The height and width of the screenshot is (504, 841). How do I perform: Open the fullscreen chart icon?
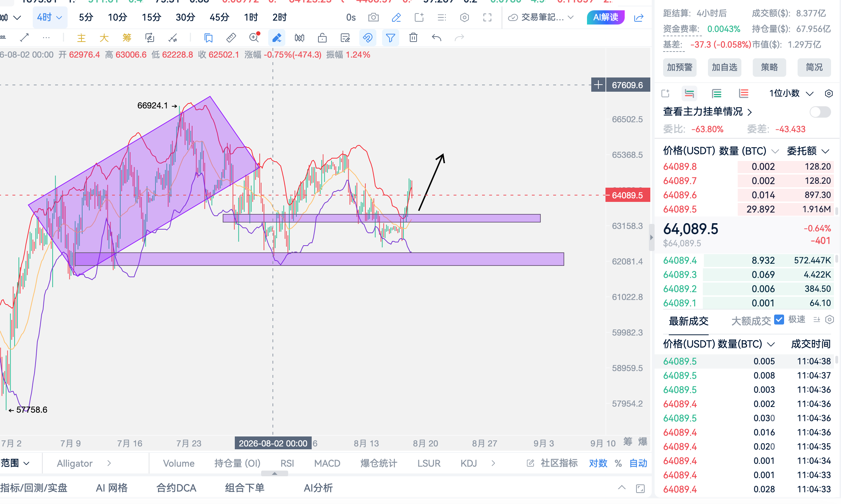[487, 17]
